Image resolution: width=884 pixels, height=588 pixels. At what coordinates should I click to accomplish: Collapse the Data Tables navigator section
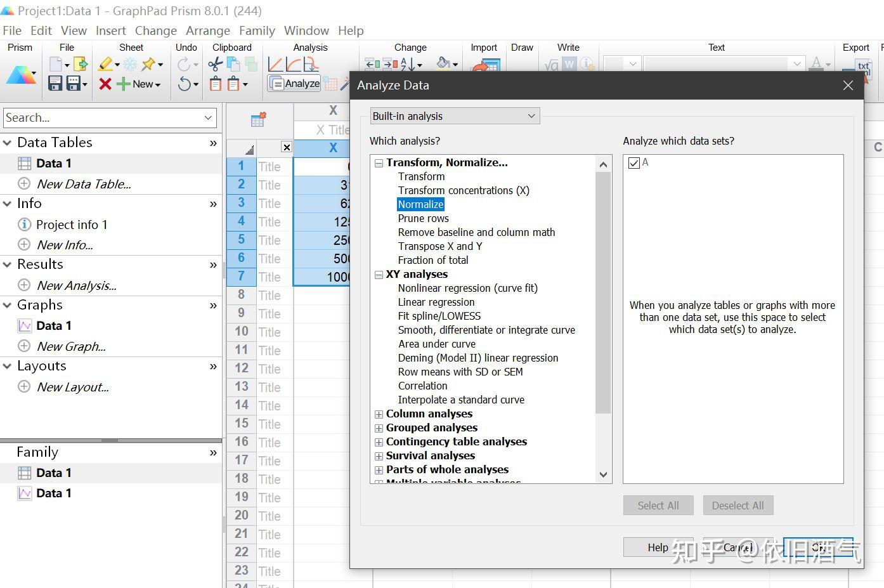[8, 143]
